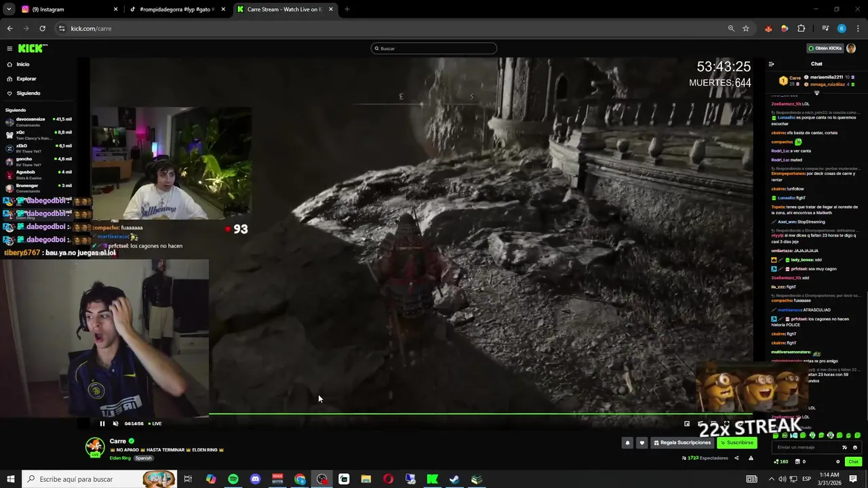Close the Instagram tab

115,9
